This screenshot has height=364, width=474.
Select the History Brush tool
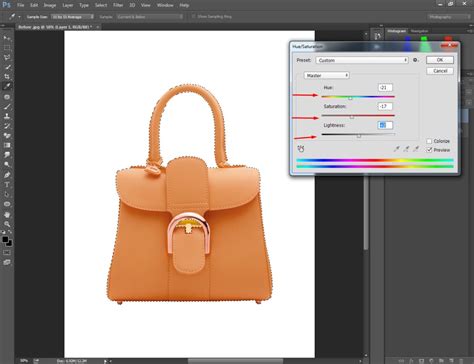click(x=7, y=126)
